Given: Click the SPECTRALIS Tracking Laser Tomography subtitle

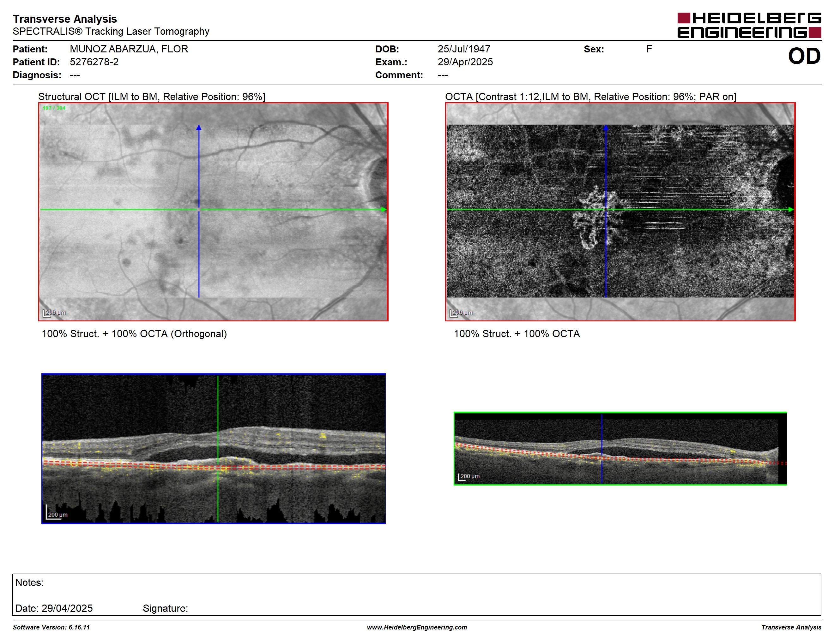Looking at the screenshot, I should point(111,31).
